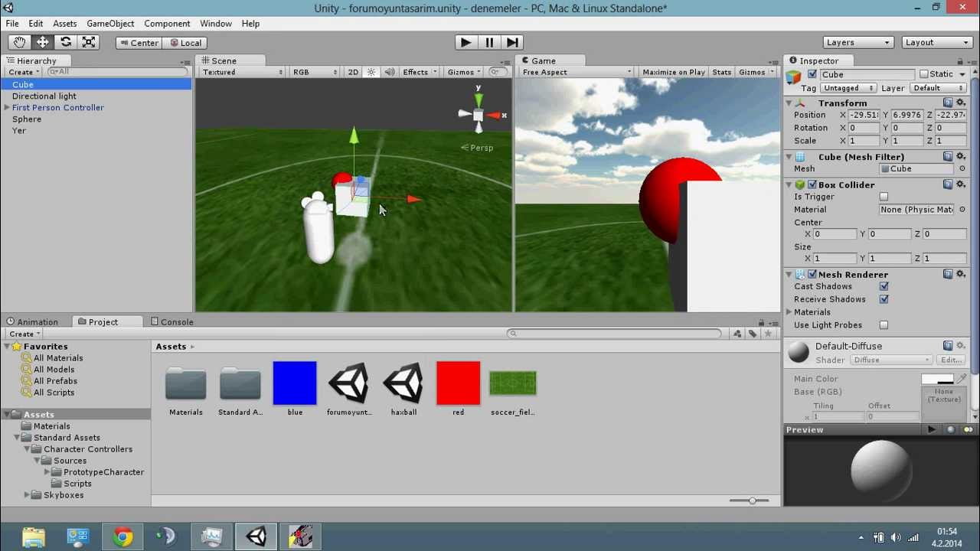Viewport: 980px width, 551px height.
Task: Toggle scene audio speaker icon
Action: [389, 72]
